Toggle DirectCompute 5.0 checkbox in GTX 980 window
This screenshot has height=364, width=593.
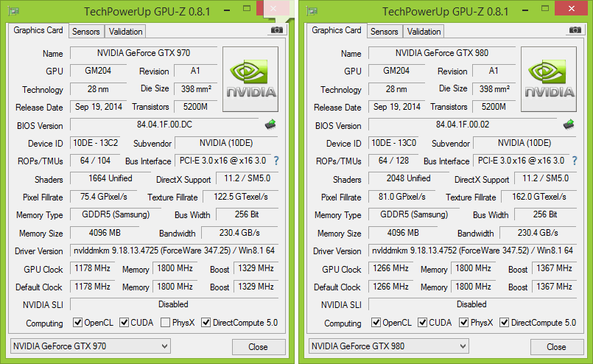[x=504, y=323]
